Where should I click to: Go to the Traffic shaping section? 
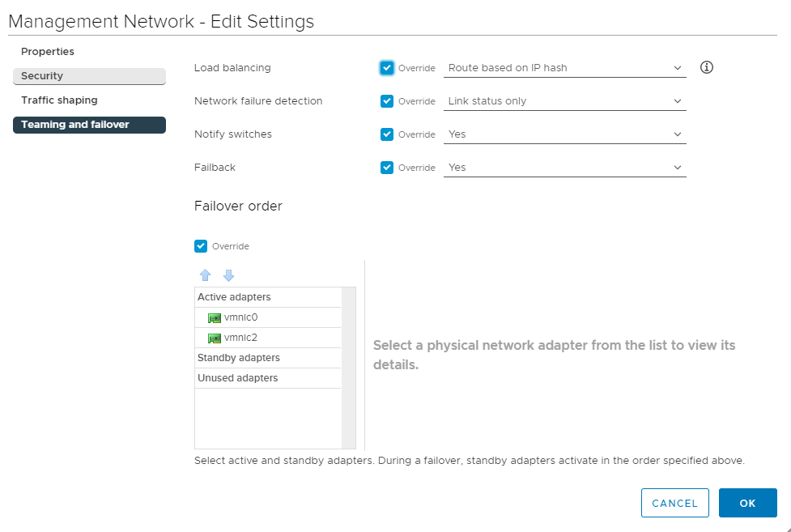click(x=59, y=100)
